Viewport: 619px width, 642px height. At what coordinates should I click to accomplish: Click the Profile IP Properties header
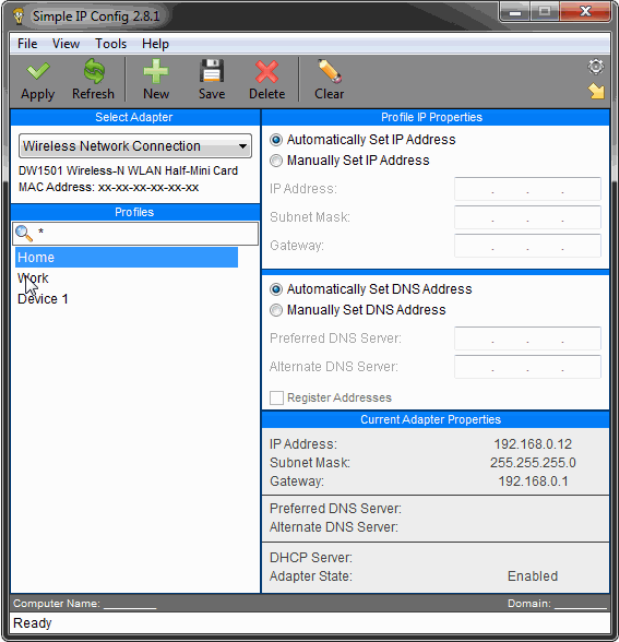pos(435,117)
